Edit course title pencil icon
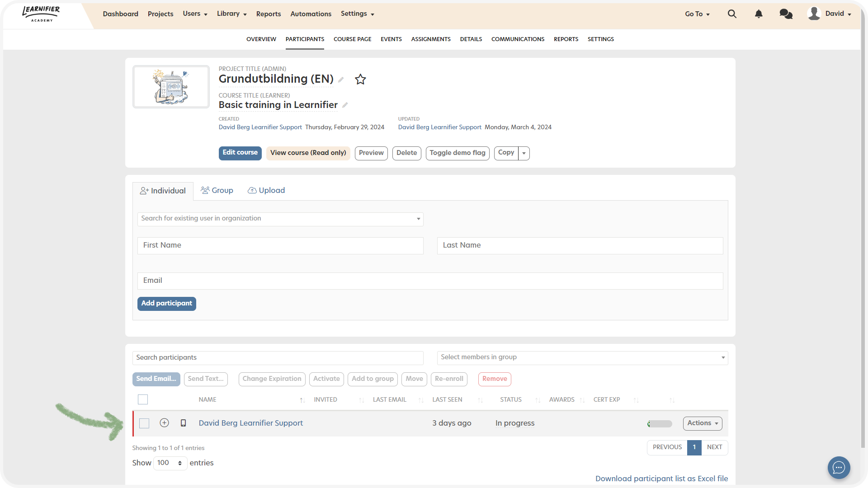Screen dimensions: 868x488 (x=345, y=105)
